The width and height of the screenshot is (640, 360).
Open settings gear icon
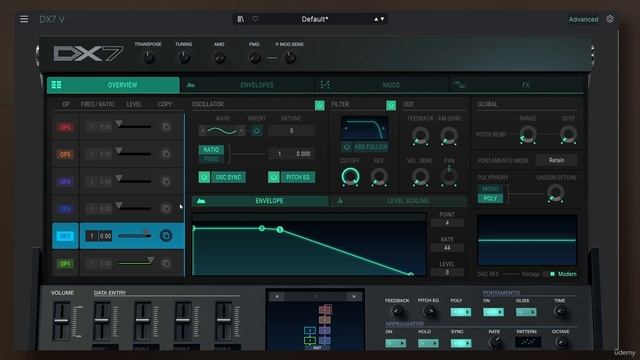tap(610, 19)
